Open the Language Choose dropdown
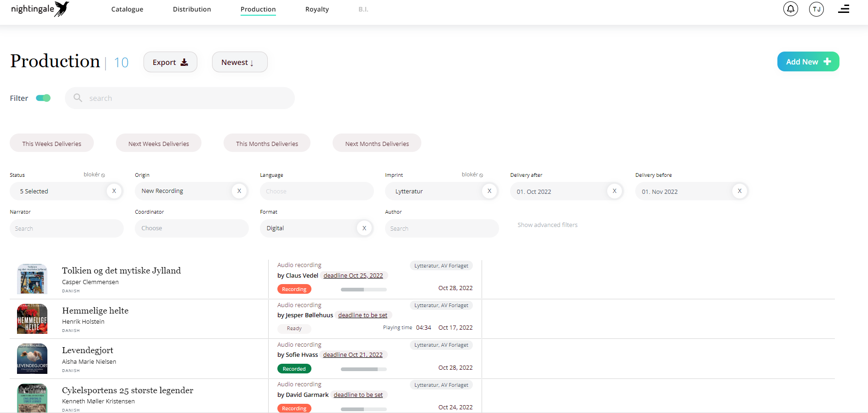This screenshot has width=868, height=413. 317,191
